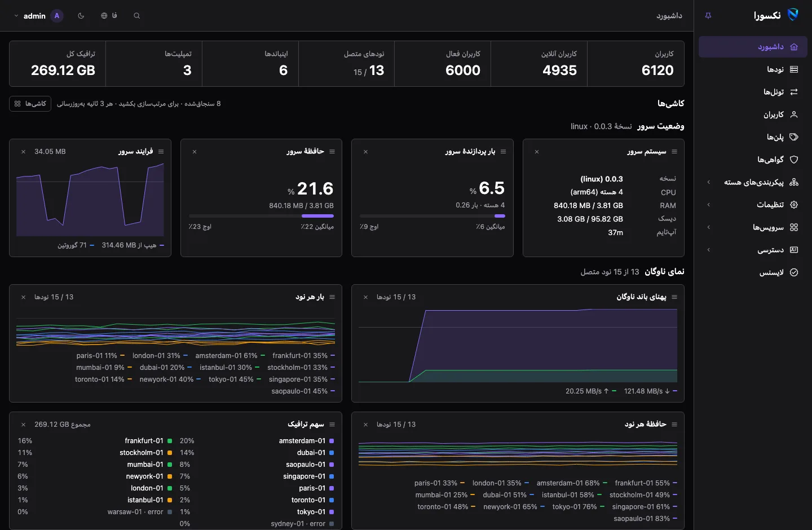Image resolution: width=812 pixels, height=530 pixels.
Task: Click سهم ترافیک drag handle icon
Action: [332, 425]
